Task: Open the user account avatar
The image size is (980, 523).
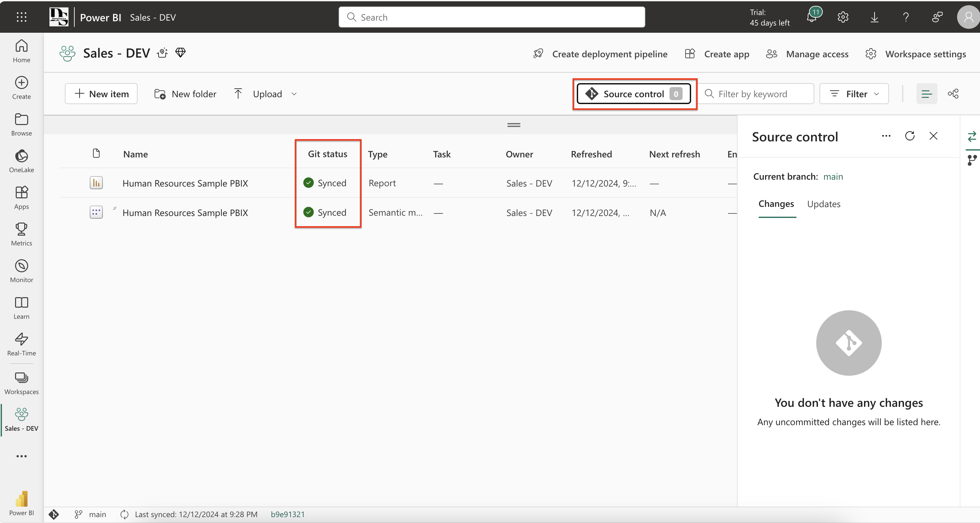Action: point(968,17)
